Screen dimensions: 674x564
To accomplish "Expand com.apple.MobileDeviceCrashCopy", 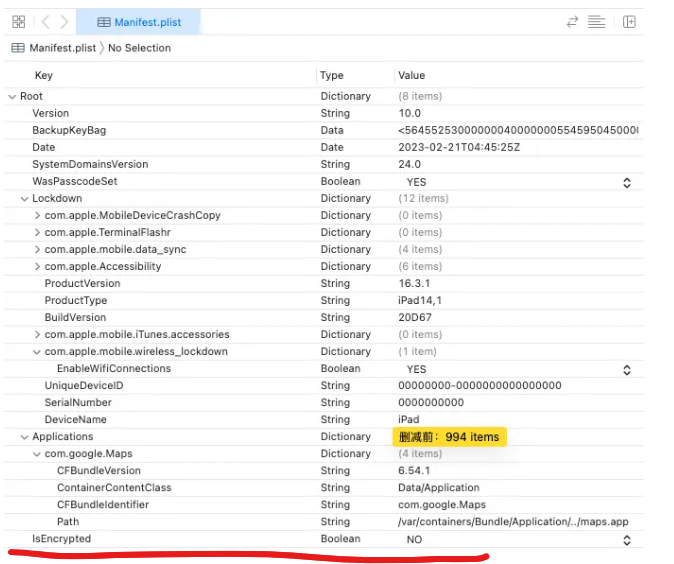I will click(x=37, y=215).
